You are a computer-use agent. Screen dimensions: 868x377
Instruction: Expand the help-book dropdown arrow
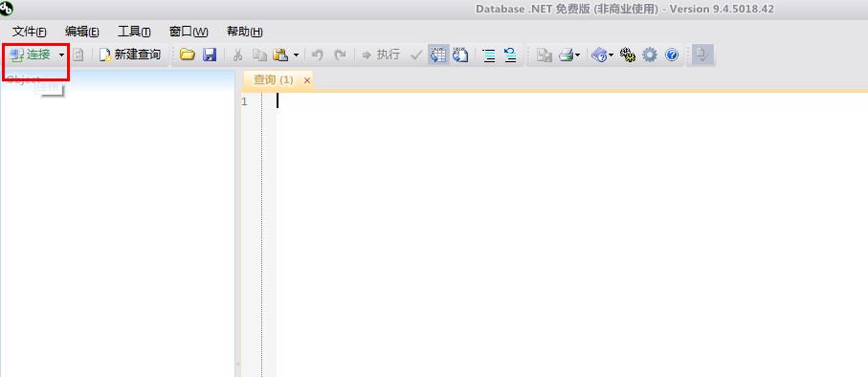[612, 55]
